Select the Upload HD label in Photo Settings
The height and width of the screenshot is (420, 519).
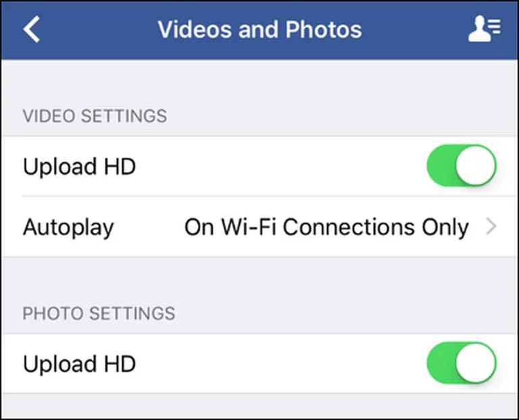click(x=80, y=364)
